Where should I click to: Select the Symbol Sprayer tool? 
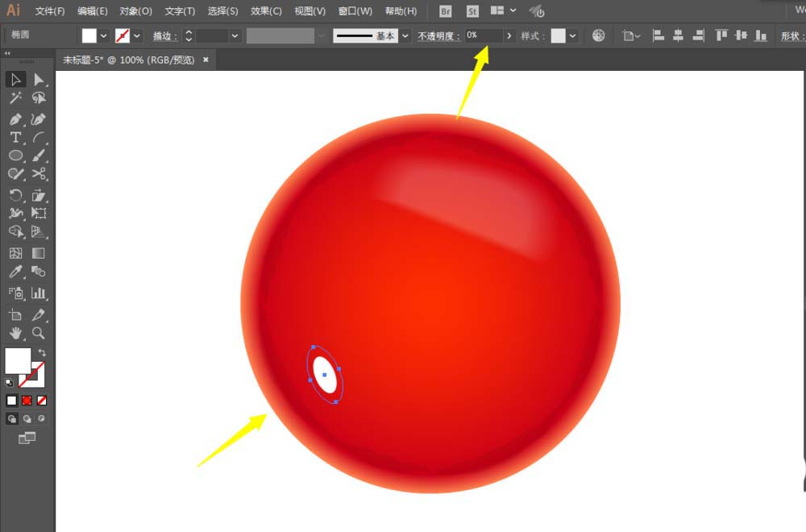pos(15,293)
